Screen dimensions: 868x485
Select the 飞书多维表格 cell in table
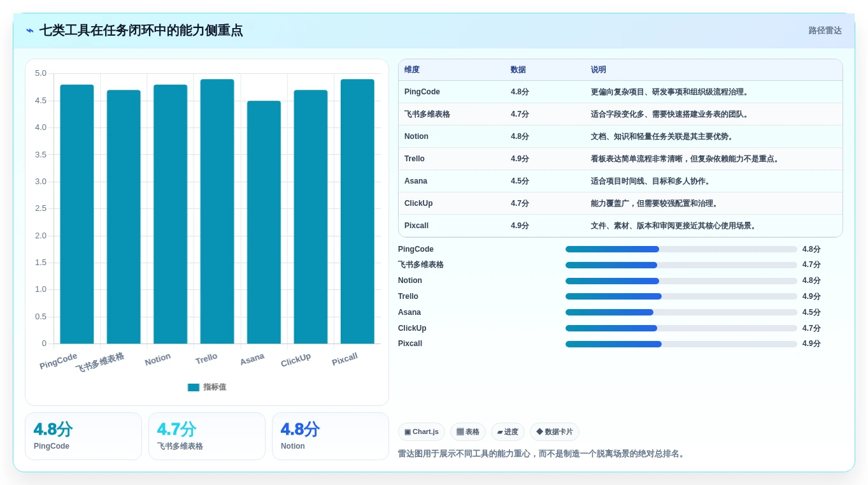(x=427, y=114)
